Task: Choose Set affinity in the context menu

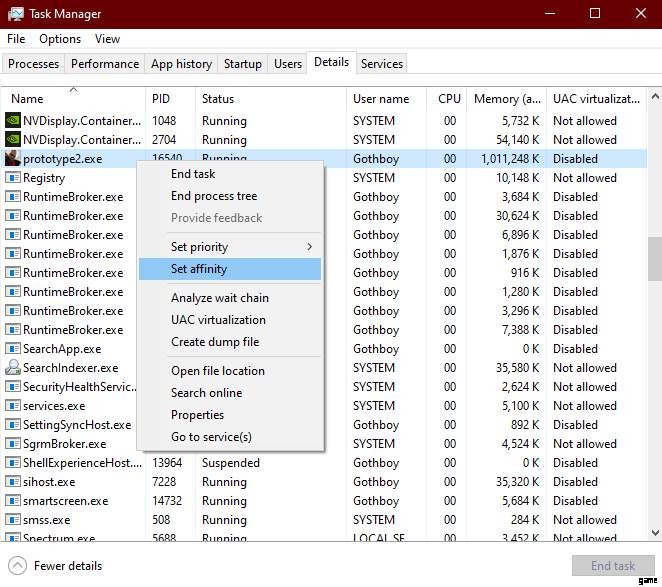Action: [x=230, y=269]
